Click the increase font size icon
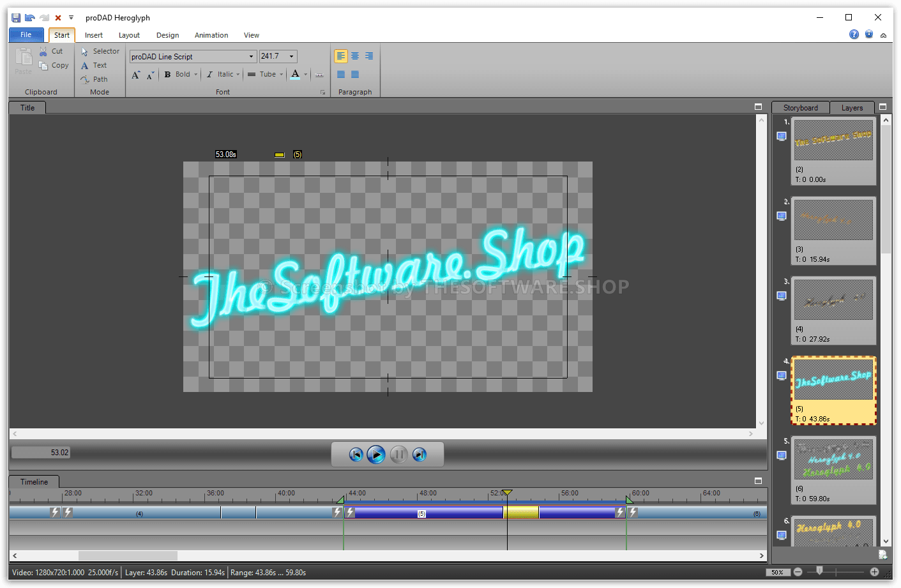Viewport: 901px width, 588px height. point(135,75)
